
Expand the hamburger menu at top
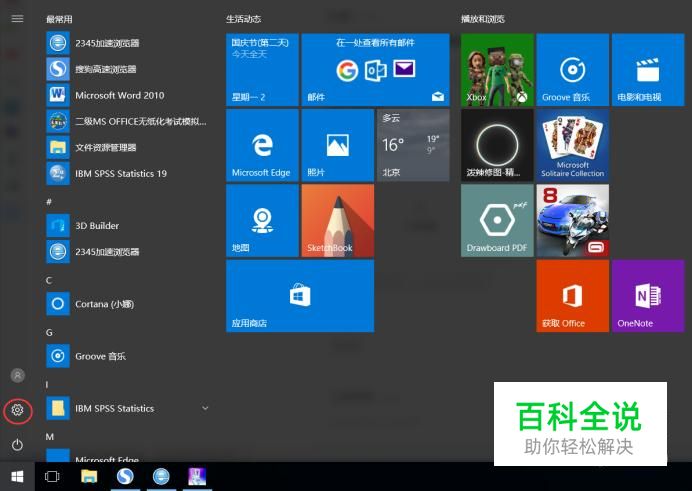[17, 19]
